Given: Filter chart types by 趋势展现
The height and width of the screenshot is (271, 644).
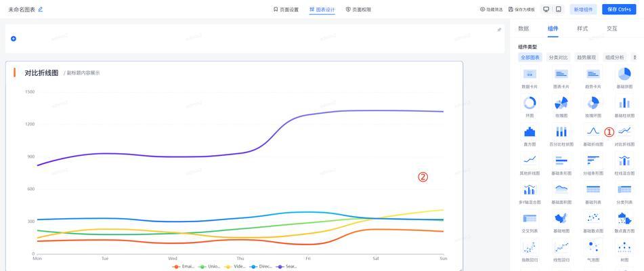Looking at the screenshot, I should [586, 58].
